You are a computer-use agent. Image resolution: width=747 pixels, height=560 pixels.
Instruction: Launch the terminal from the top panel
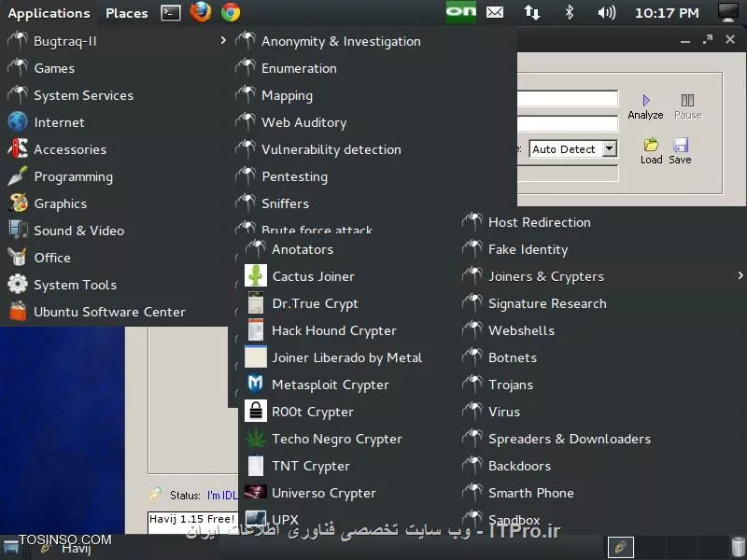[171, 13]
